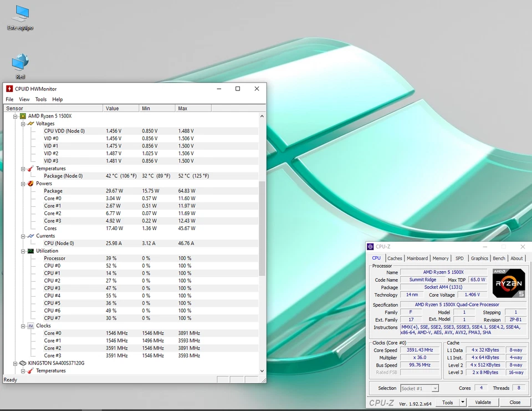The width and height of the screenshot is (532, 411).
Task: Click the Close button in CPU-Z
Action: tap(515, 402)
